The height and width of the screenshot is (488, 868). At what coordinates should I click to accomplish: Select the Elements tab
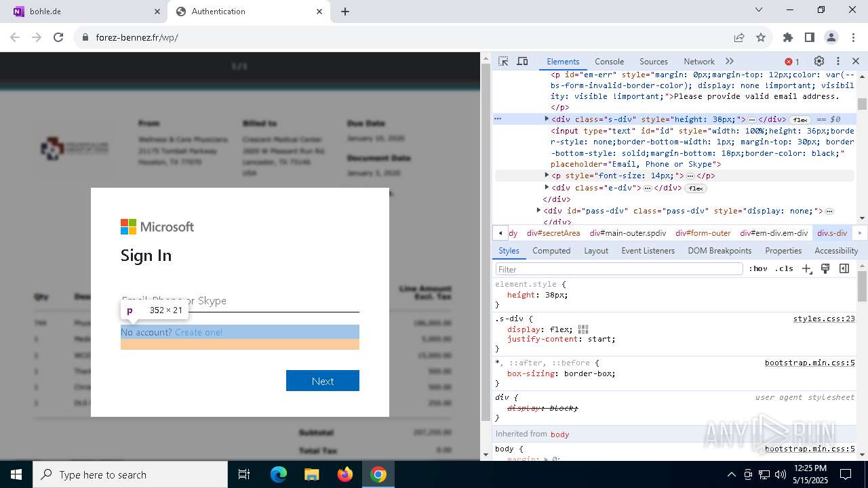point(563,61)
